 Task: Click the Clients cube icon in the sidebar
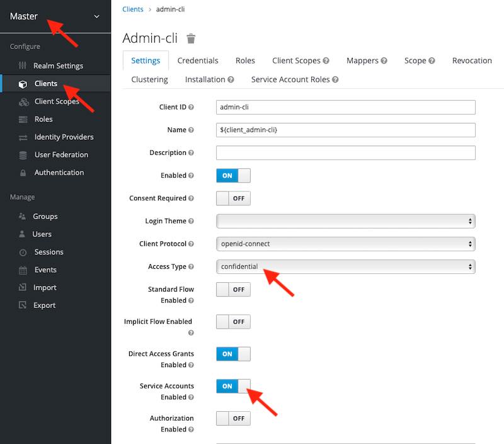[x=23, y=84]
